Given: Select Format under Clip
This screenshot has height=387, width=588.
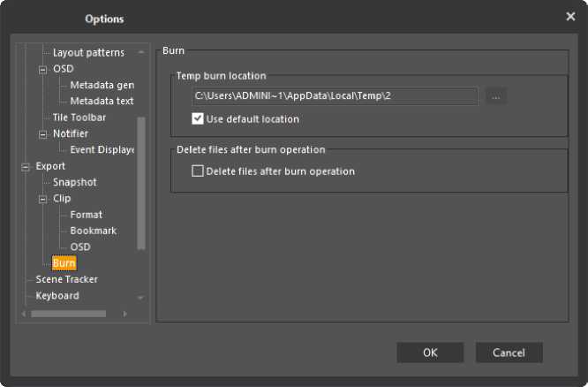Looking at the screenshot, I should tap(87, 215).
